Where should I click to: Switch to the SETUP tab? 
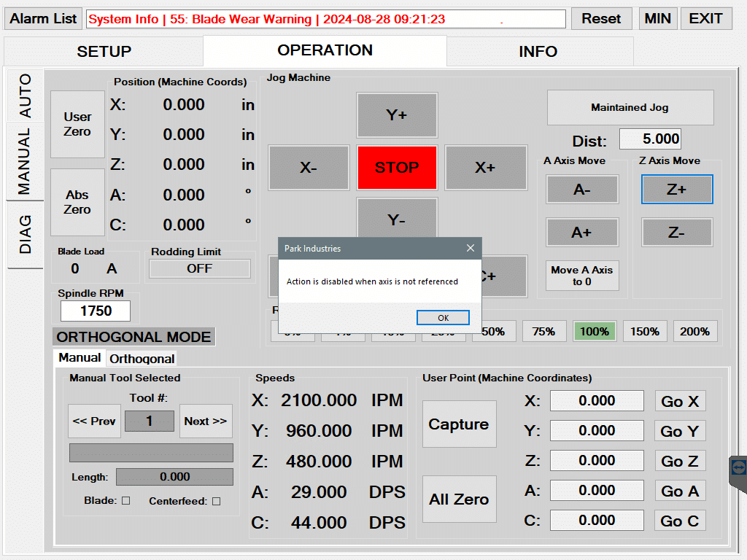pos(104,52)
